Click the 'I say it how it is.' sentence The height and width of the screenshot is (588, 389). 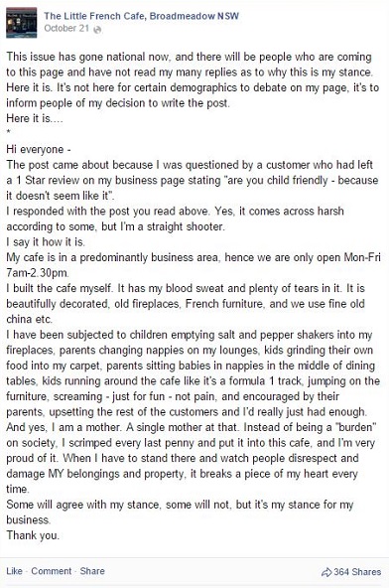coord(46,242)
